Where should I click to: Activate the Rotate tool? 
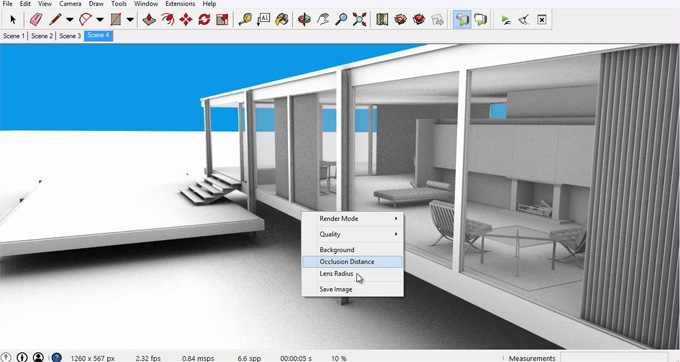point(204,20)
